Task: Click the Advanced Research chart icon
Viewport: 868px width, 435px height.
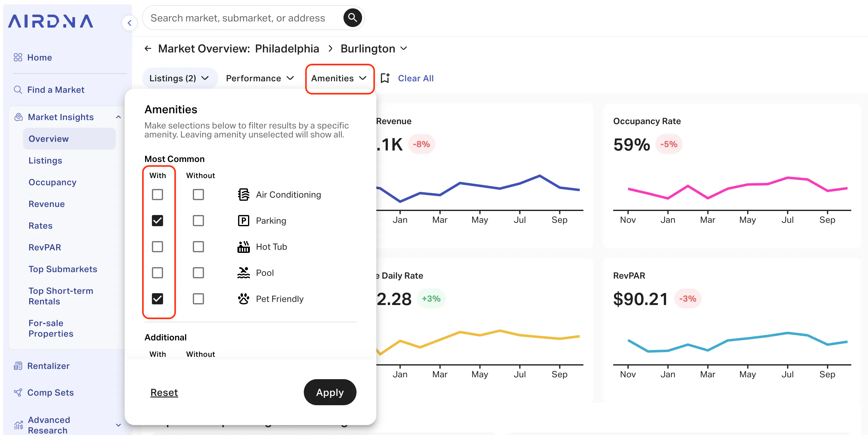Action: [19, 425]
